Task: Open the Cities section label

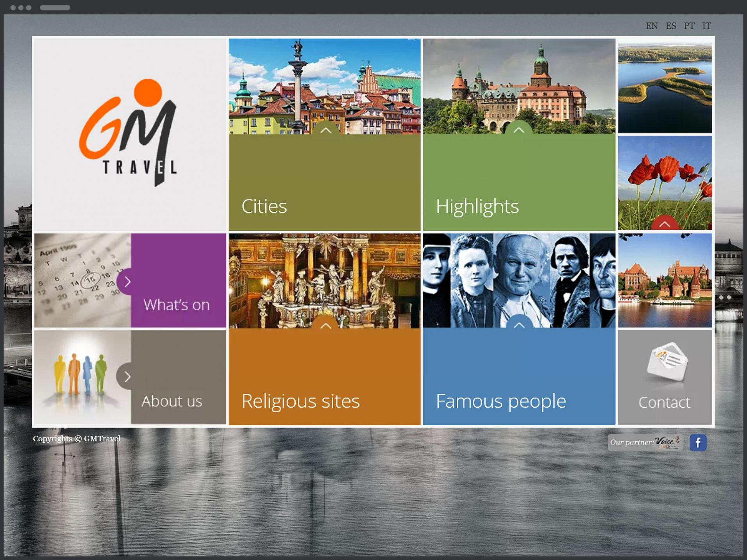Action: coord(264,206)
